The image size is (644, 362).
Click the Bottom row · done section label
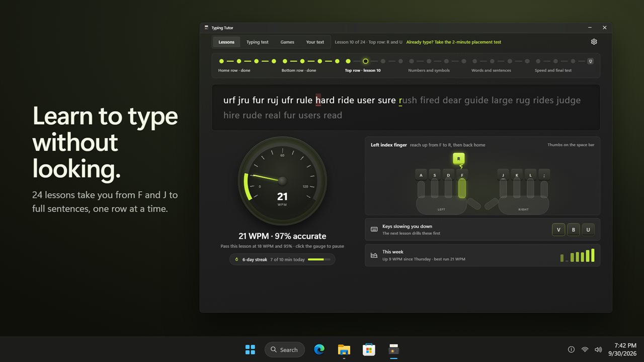(x=299, y=70)
